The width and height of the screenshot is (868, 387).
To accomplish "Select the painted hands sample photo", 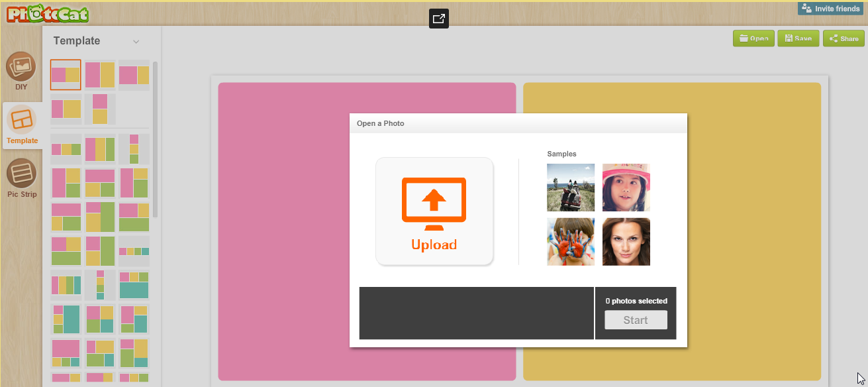I will coord(571,242).
